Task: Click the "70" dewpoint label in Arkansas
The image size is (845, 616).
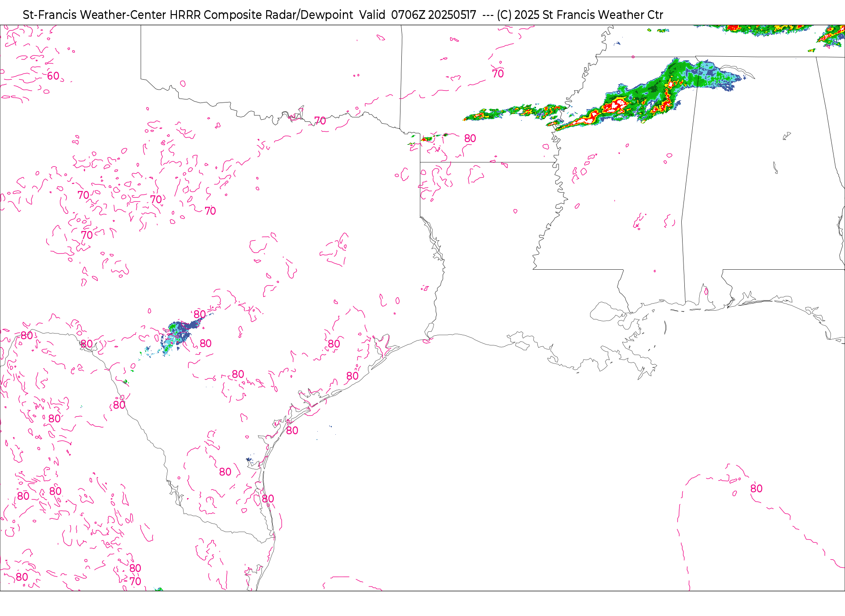Action: (498, 74)
